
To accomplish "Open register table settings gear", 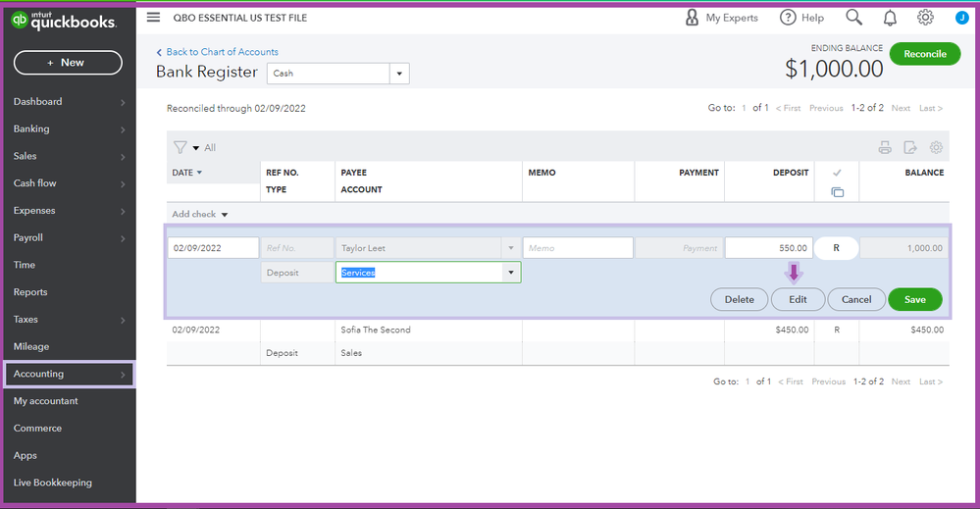I will tap(936, 147).
